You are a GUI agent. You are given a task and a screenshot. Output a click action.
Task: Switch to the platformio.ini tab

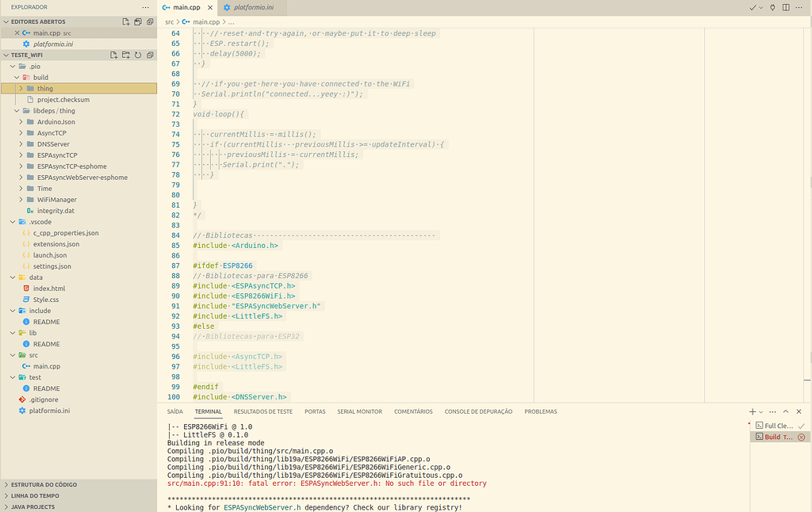(253, 7)
